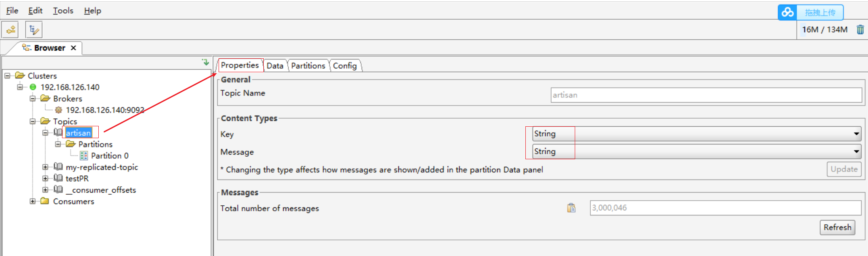Switch to the Properties tab
This screenshot has width=868, height=256.
pyautogui.click(x=240, y=65)
